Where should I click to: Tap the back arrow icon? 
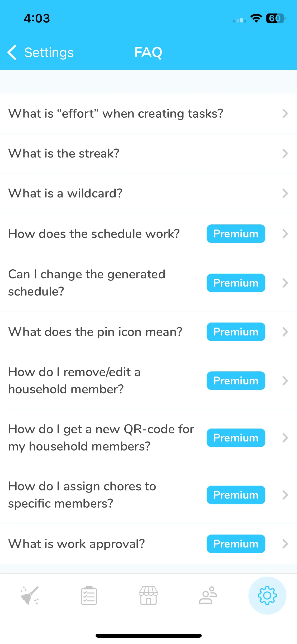pos(12,52)
